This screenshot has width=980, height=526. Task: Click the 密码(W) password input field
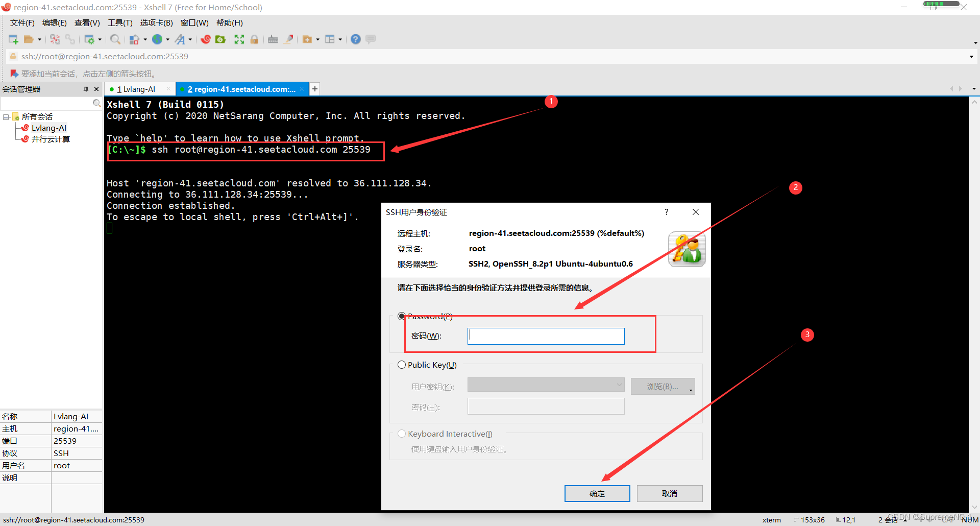(x=546, y=336)
